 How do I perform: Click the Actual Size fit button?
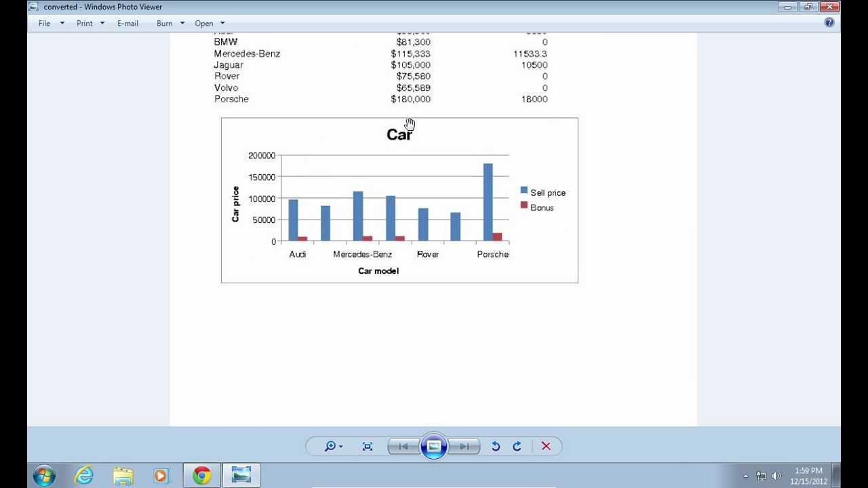coord(368,446)
